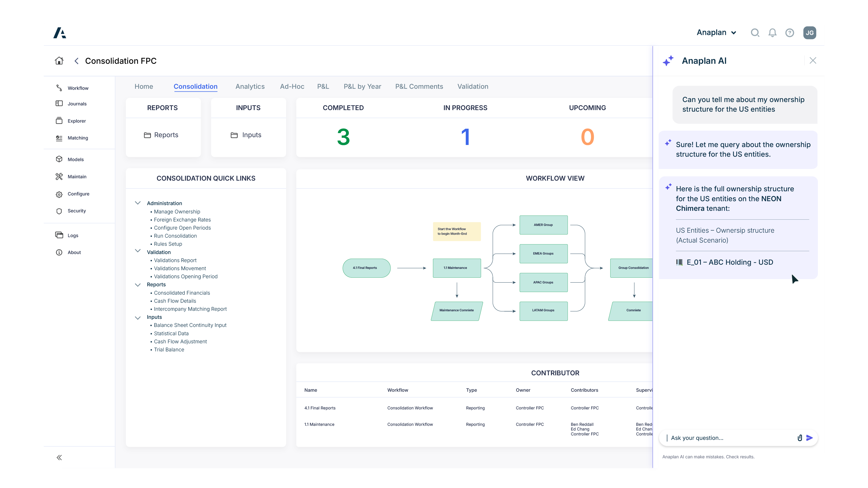Click the Inputs folder icon

click(234, 135)
